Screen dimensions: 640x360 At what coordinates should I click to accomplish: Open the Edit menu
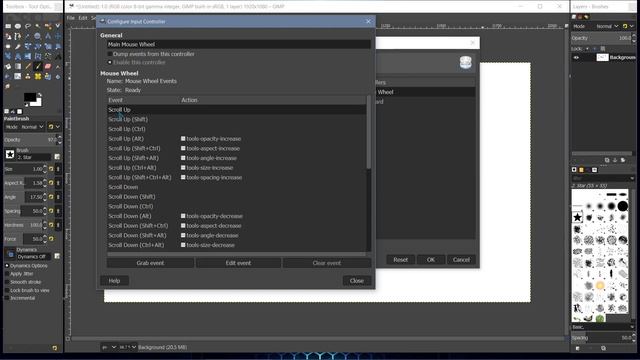point(83,18)
